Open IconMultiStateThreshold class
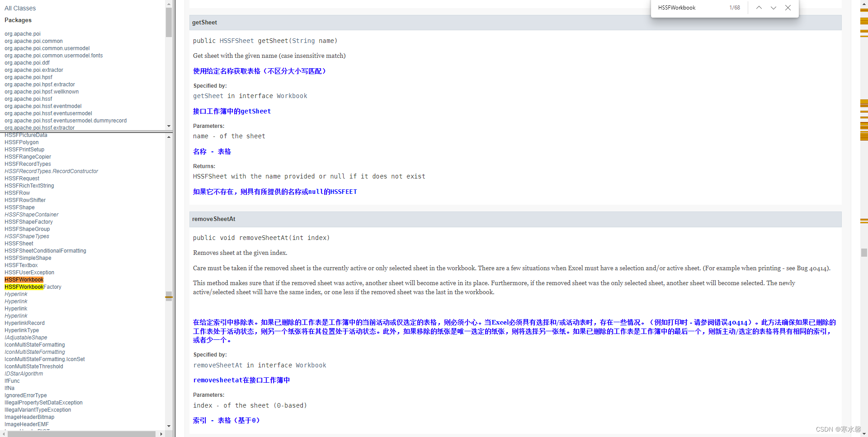 34,367
